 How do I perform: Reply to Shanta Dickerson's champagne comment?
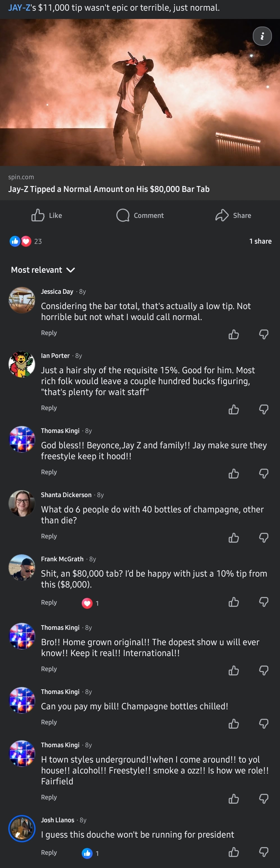(x=49, y=536)
